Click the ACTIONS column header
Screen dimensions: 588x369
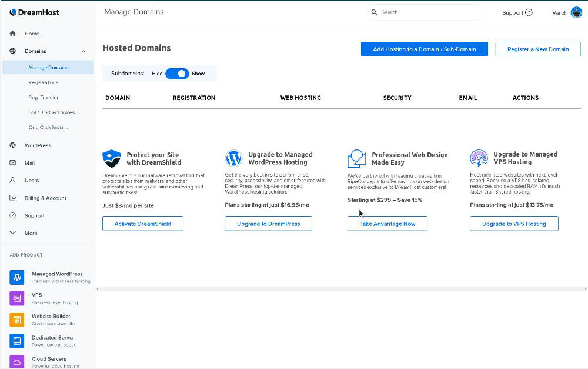(525, 98)
